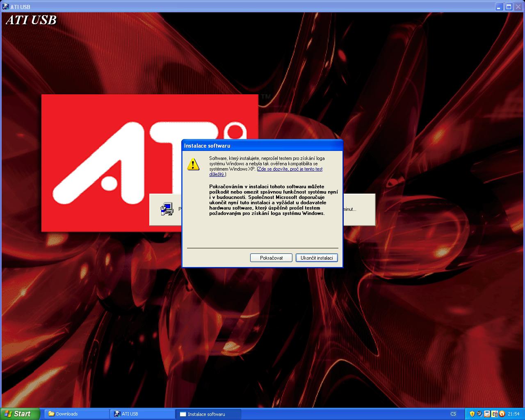Click the red ATI logo image
The height and width of the screenshot is (420, 525).
click(150, 163)
